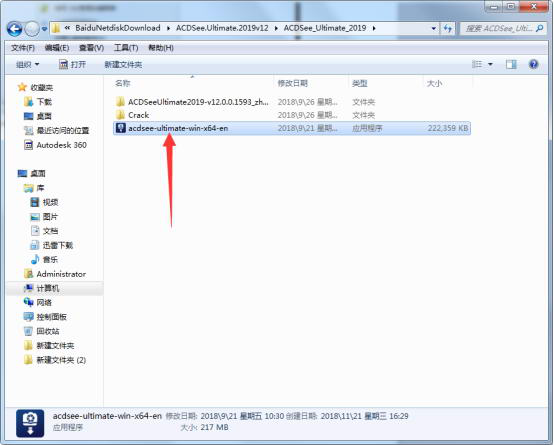Click the 打开 toolbar button

pyautogui.click(x=73, y=65)
